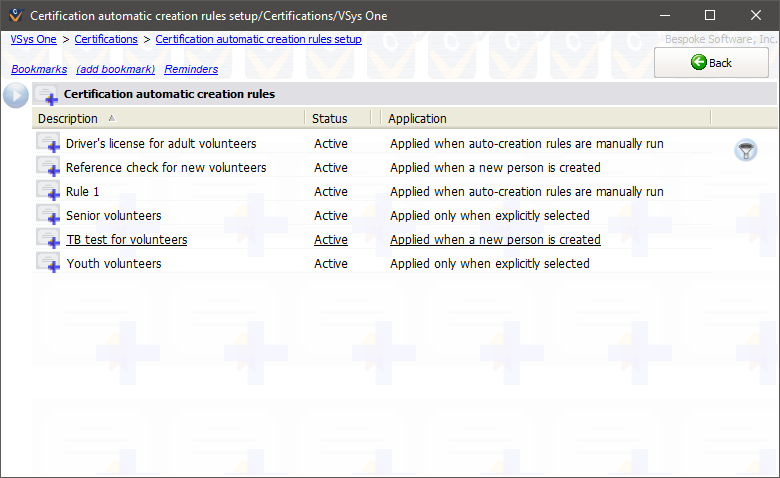Click the filter funnel icon
780x478 pixels.
(x=745, y=151)
